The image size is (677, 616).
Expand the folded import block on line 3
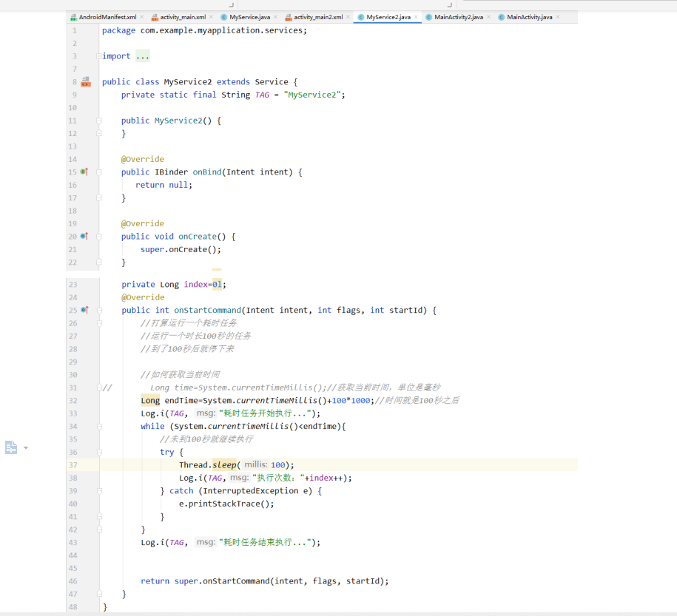tap(99, 56)
